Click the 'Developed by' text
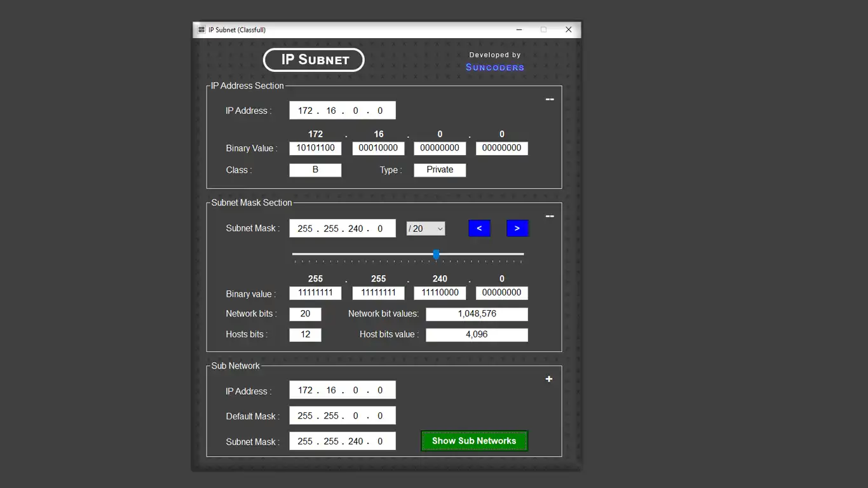 point(495,55)
